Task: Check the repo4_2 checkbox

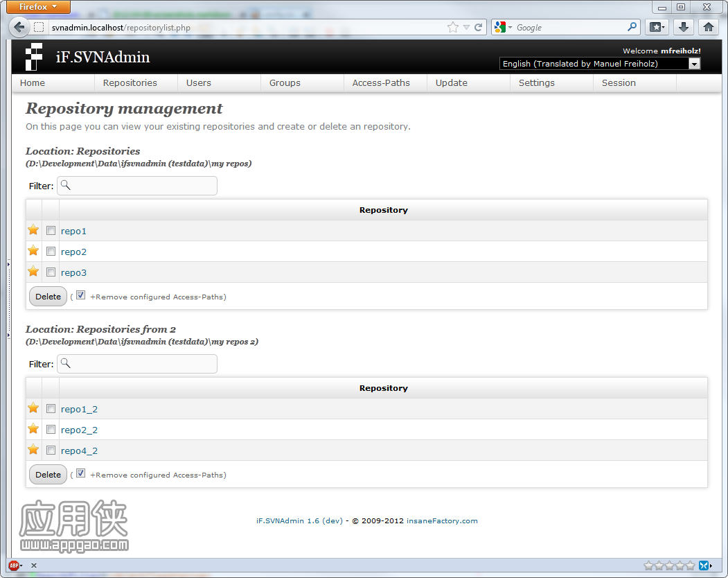Action: pos(51,450)
